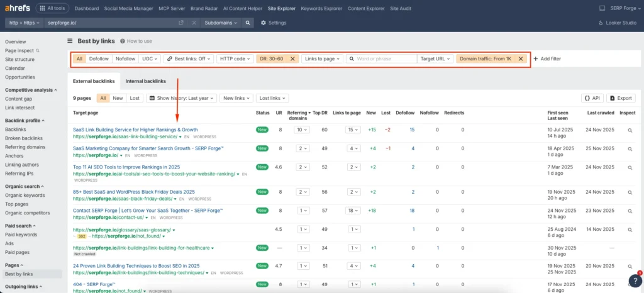The height and width of the screenshot is (293, 644).
Task: Toggle the sidebar hamburger menu icon
Action: pyautogui.click(x=70, y=41)
